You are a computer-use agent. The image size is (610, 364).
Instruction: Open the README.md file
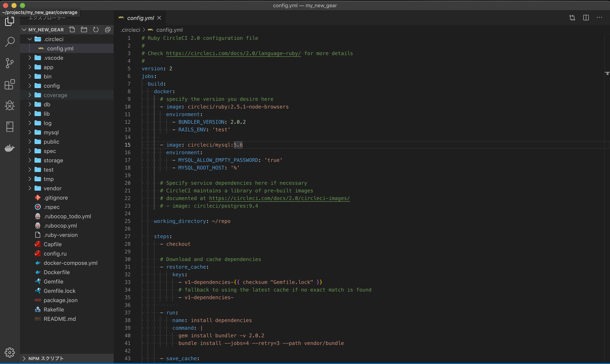tap(67, 319)
